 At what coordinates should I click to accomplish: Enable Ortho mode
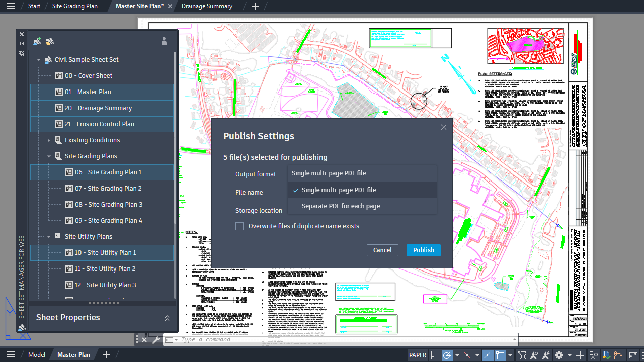click(435, 355)
